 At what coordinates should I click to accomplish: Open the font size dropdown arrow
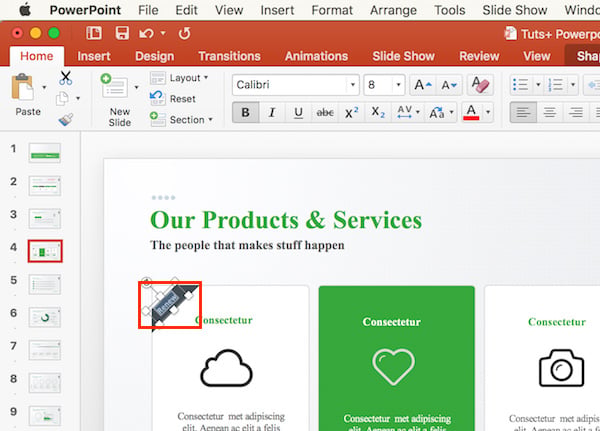click(398, 85)
